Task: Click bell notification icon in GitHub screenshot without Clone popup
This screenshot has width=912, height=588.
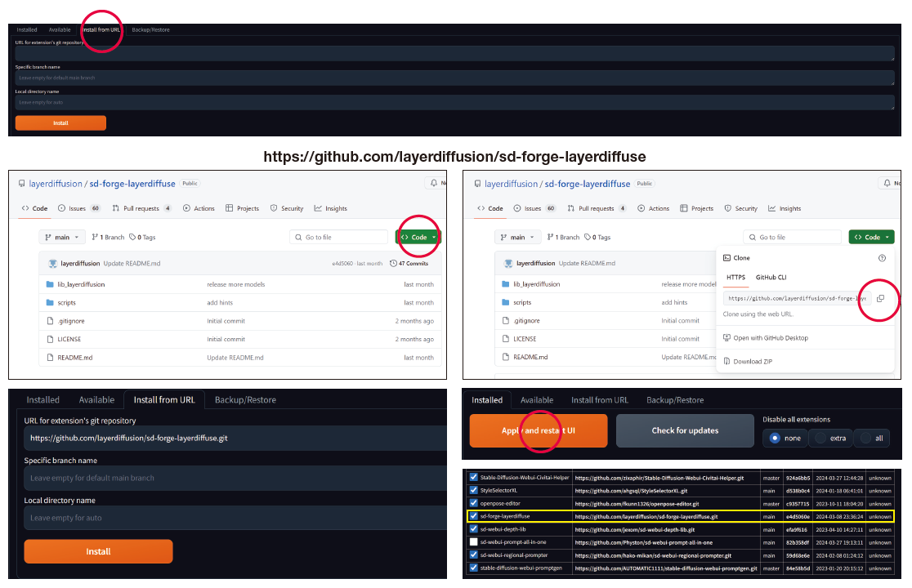Action: pos(434,183)
